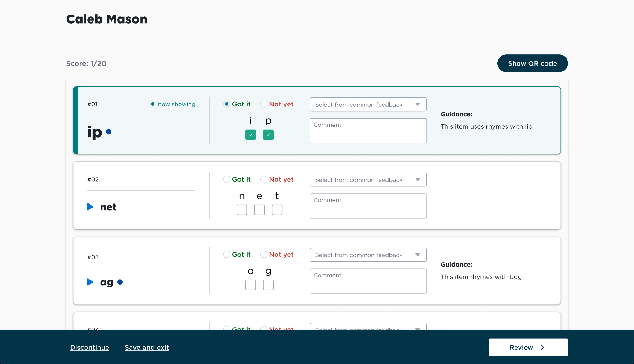Image resolution: width=634 pixels, height=364 pixels.
Task: Play audio for item net
Action: pyautogui.click(x=90, y=207)
